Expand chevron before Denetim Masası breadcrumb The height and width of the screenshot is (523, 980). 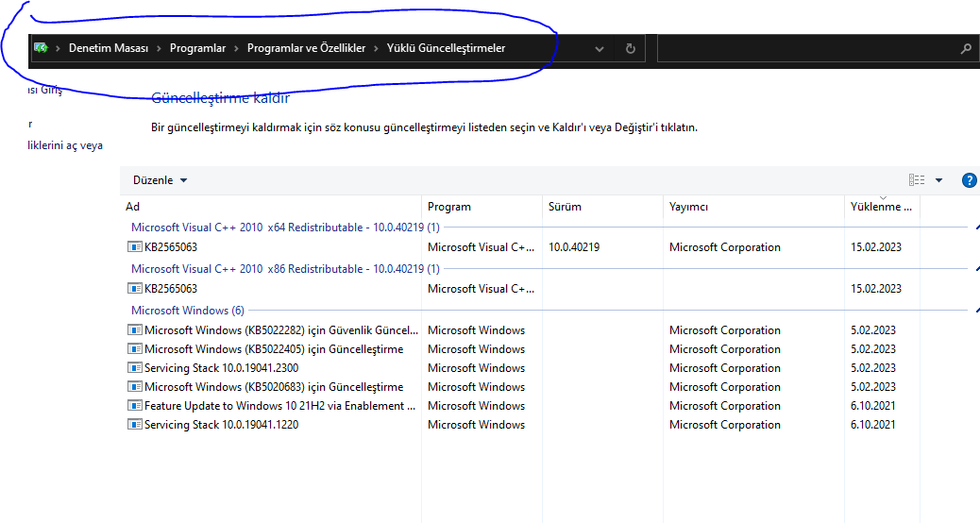(59, 48)
